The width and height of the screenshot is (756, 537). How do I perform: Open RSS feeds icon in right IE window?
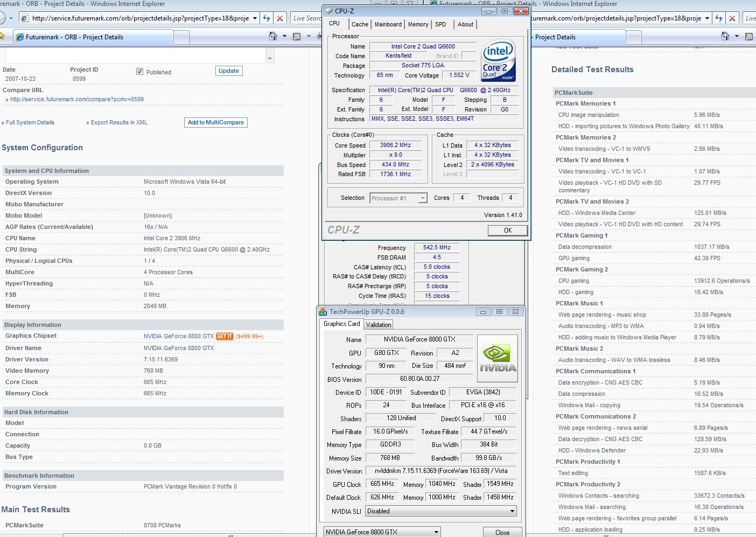click(749, 37)
